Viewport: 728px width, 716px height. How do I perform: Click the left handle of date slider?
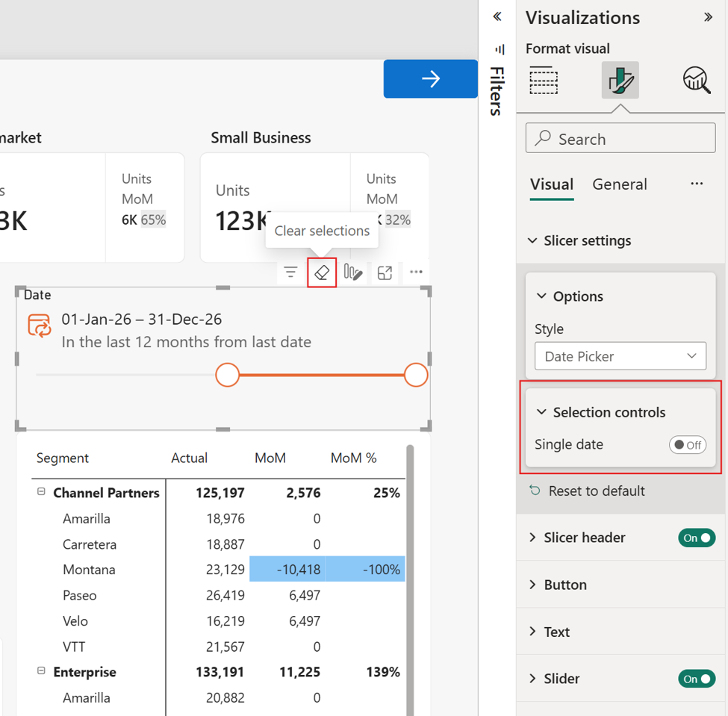[x=228, y=375]
